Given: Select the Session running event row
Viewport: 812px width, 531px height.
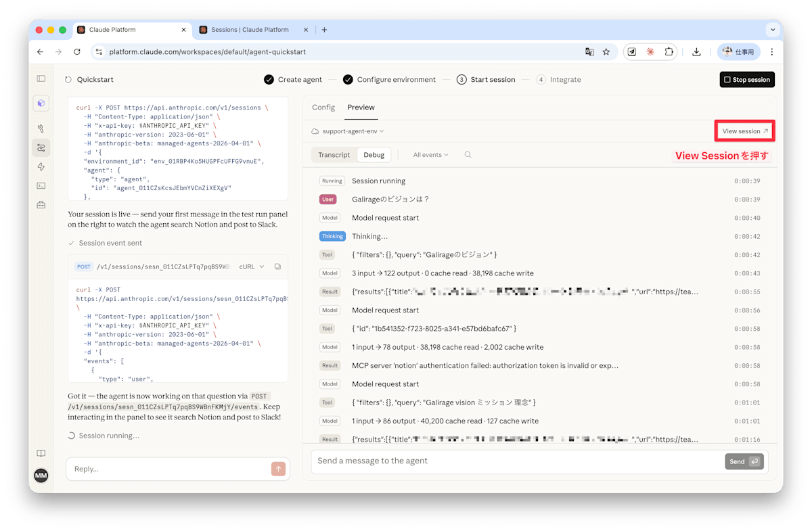Looking at the screenshot, I should point(540,181).
